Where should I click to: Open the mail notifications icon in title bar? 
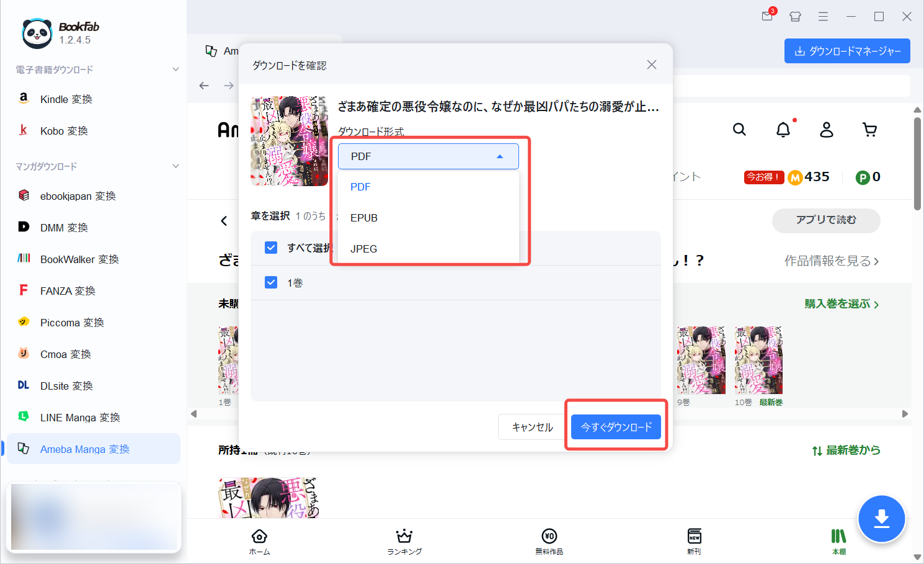pyautogui.click(x=768, y=16)
